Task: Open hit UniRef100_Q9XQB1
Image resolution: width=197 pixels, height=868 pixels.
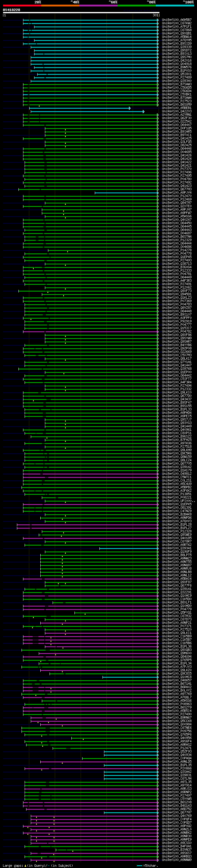Action: [177, 33]
